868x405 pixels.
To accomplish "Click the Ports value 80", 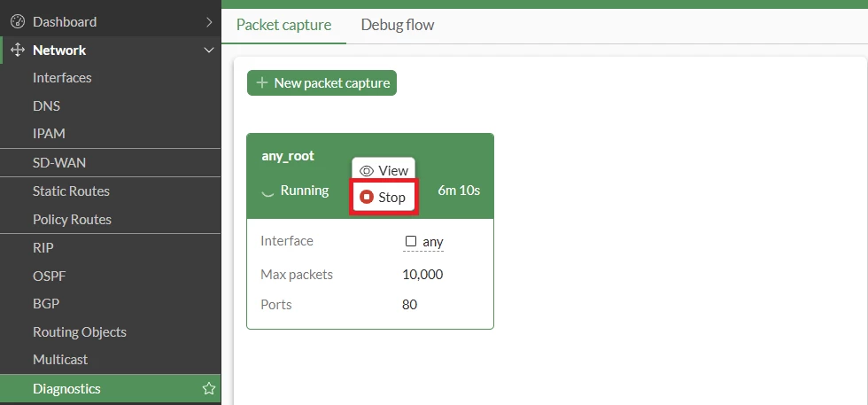I will click(x=409, y=305).
